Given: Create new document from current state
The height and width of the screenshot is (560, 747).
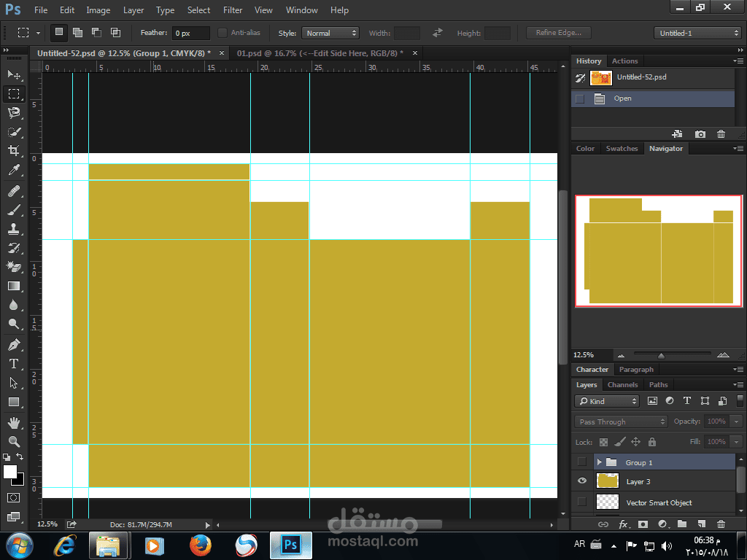Looking at the screenshot, I should [x=677, y=134].
